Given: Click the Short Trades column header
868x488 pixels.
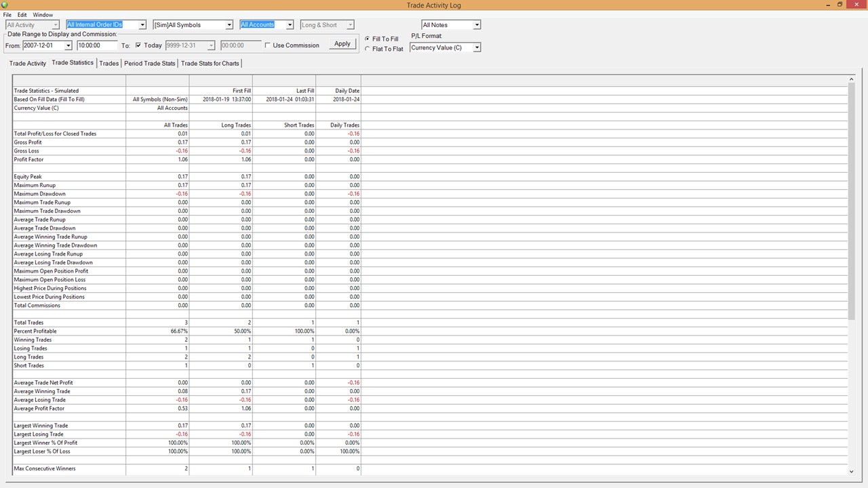Looking at the screenshot, I should 299,125.
